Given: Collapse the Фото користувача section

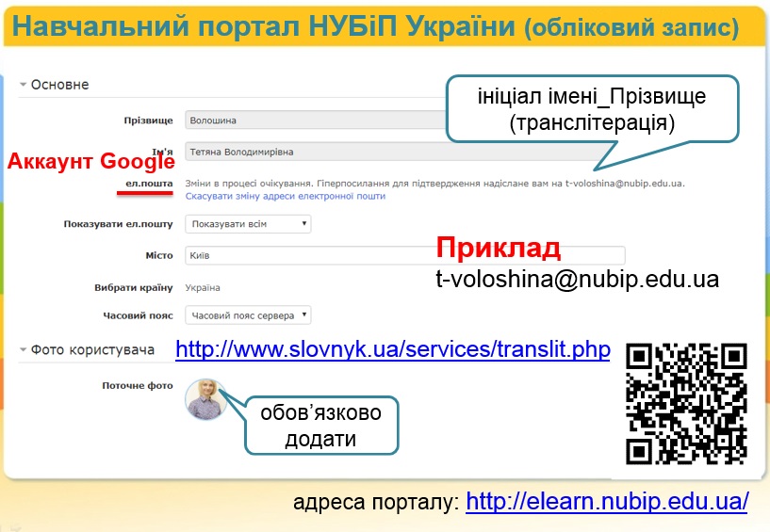Looking at the screenshot, I should click(23, 350).
